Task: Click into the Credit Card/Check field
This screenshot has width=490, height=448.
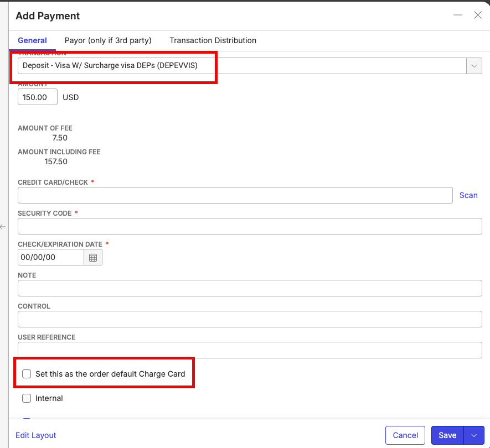Action: click(x=235, y=195)
